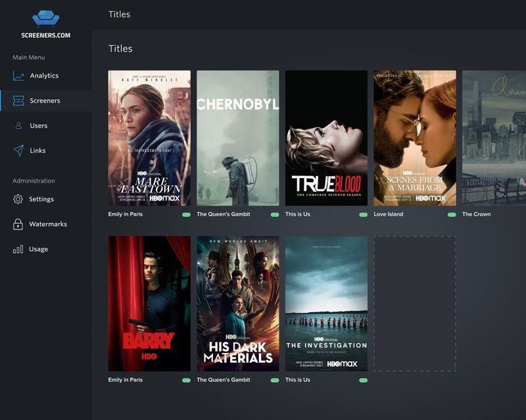Click the Screeners ticket icon

pyautogui.click(x=18, y=101)
